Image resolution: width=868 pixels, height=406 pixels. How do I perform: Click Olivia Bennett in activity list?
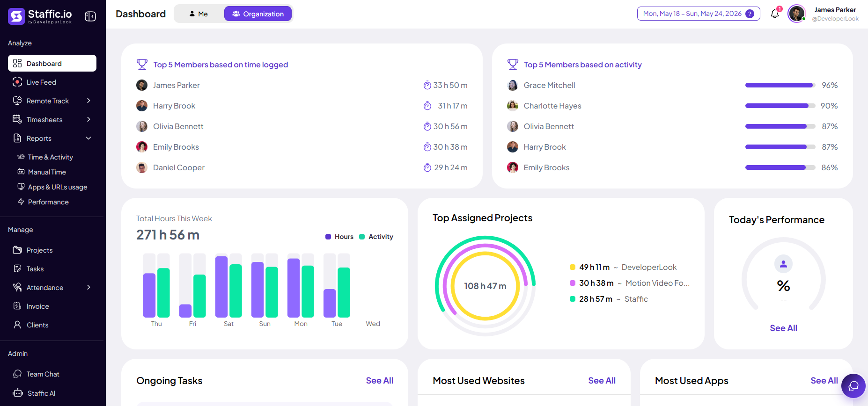click(x=549, y=126)
